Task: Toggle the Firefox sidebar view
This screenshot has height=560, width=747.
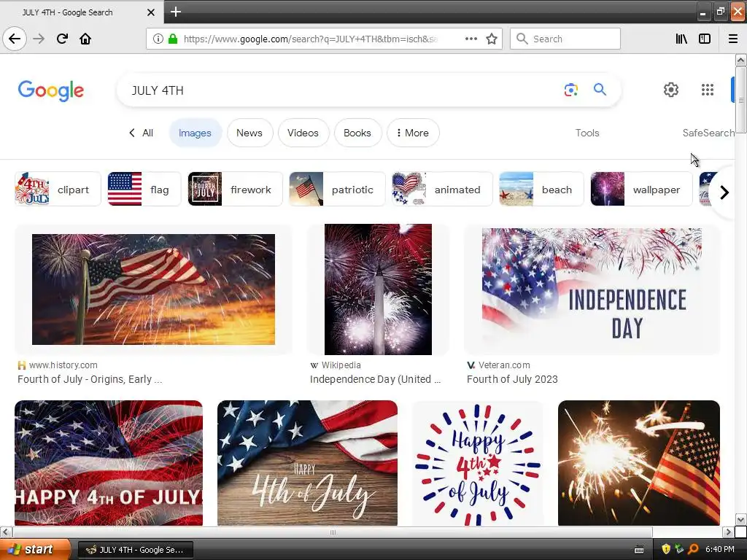Action: (705, 39)
